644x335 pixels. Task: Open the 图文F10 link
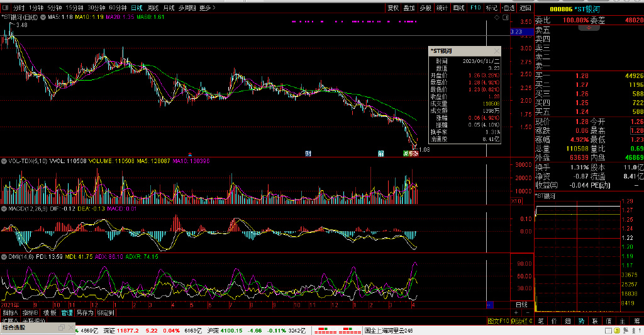[498, 321]
